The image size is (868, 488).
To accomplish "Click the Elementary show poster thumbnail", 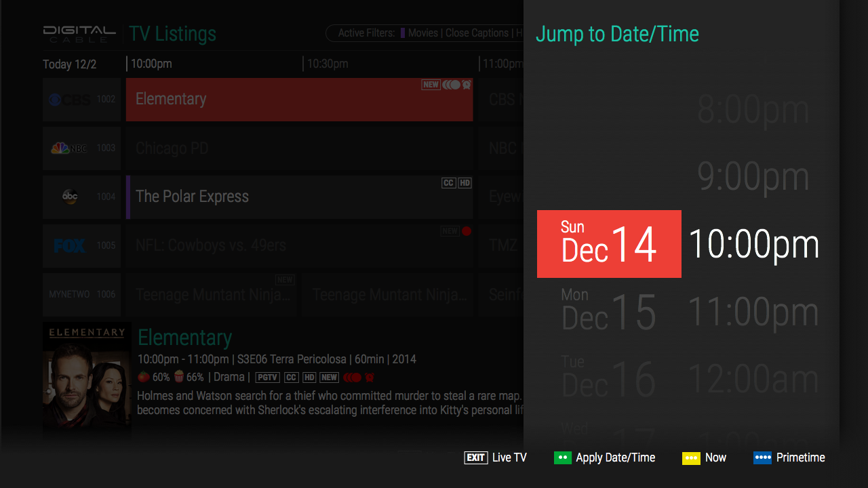I will 87,380.
